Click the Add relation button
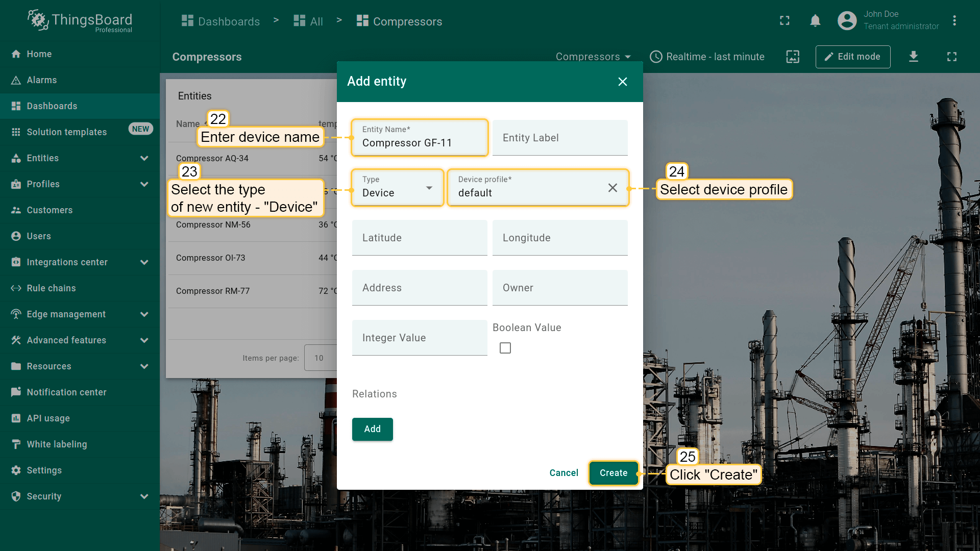This screenshot has height=551, width=980. click(372, 429)
